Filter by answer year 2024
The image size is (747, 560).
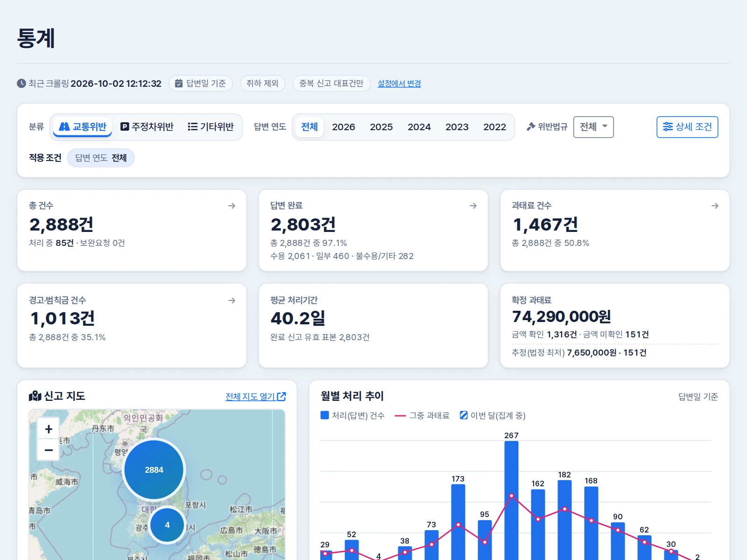pos(419,127)
